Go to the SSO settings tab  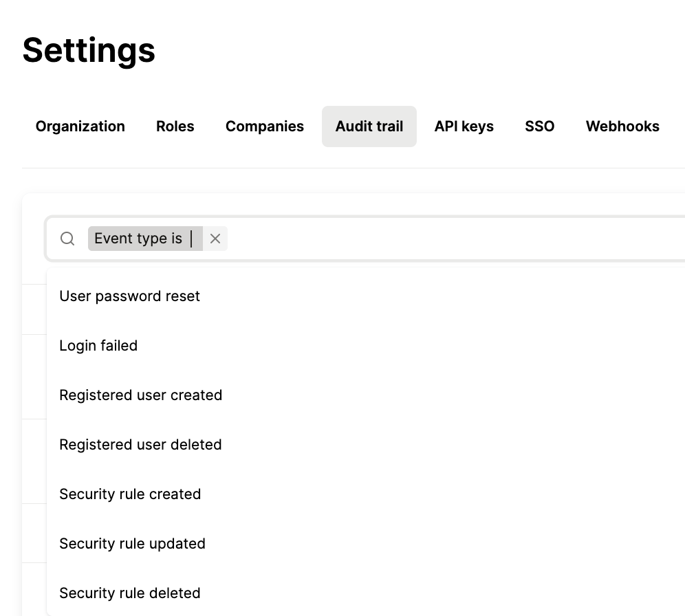tap(539, 126)
